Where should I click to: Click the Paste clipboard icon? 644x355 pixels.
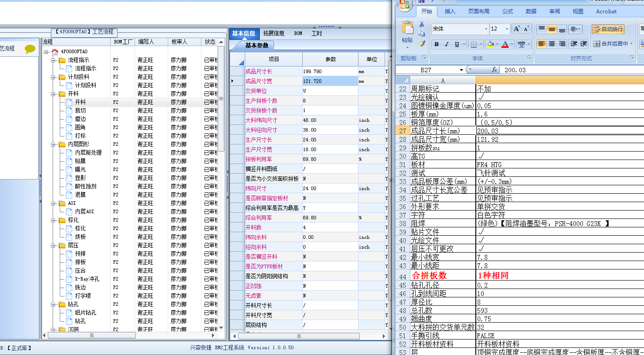click(x=407, y=28)
